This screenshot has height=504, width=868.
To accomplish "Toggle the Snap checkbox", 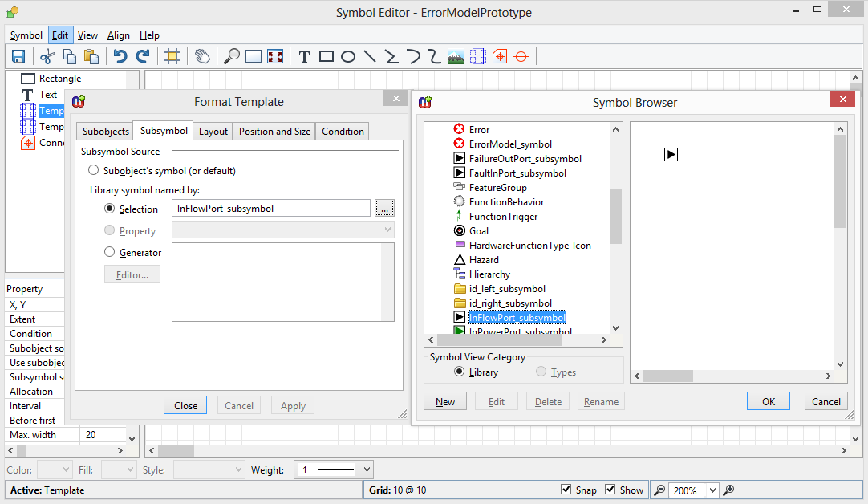I will [x=566, y=490].
